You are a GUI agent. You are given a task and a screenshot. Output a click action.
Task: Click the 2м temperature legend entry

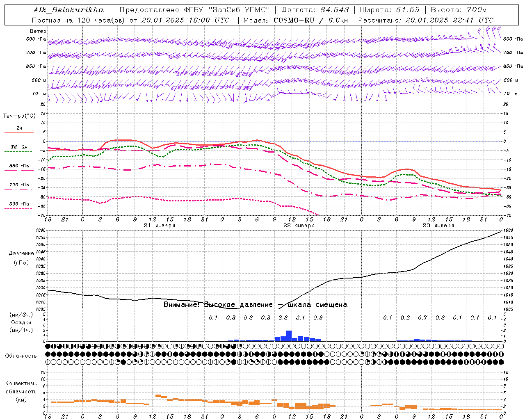click(19, 128)
